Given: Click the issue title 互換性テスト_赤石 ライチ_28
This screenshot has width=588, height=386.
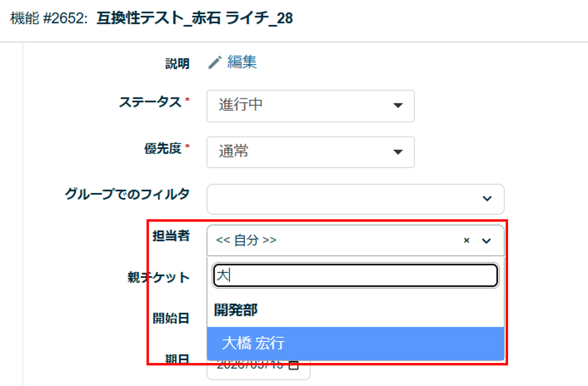Looking at the screenshot, I should point(195,19).
